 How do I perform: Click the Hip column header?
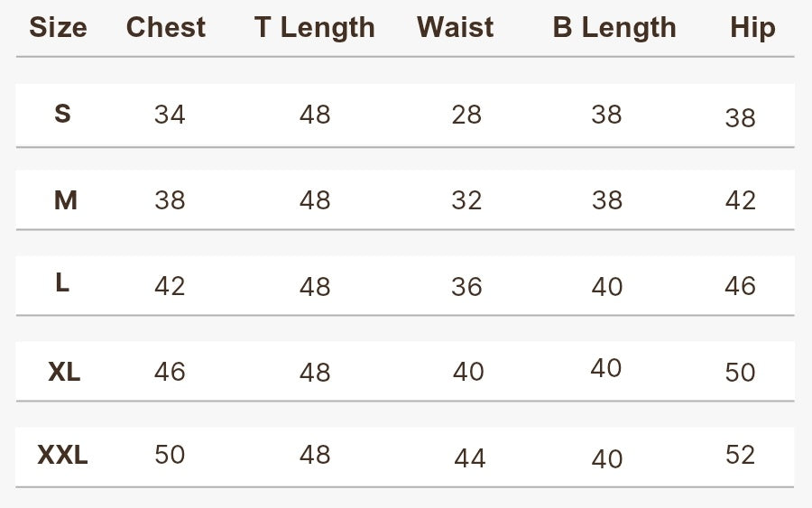tap(752, 28)
